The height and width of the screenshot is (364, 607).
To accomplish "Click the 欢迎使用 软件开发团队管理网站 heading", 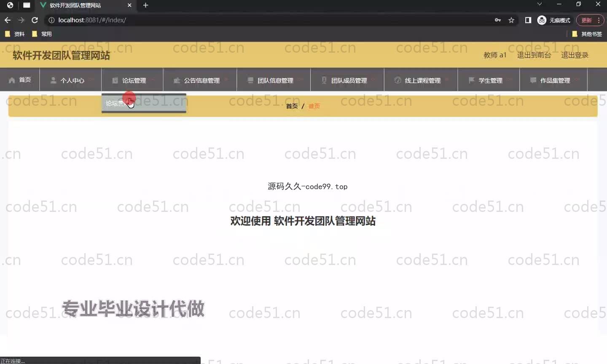I will [303, 221].
